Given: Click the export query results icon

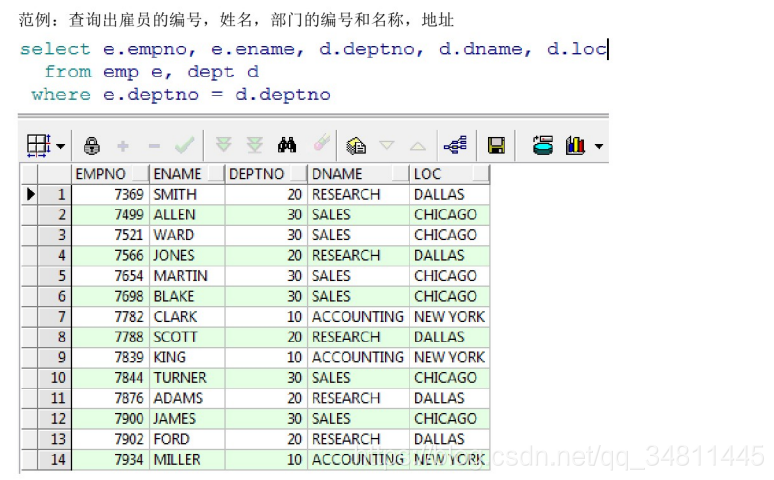Looking at the screenshot, I should [x=356, y=146].
